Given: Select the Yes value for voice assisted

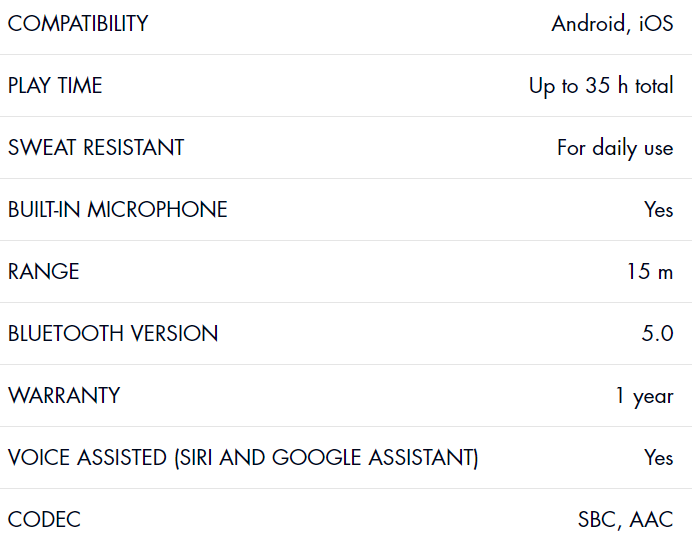Looking at the screenshot, I should click(658, 457).
